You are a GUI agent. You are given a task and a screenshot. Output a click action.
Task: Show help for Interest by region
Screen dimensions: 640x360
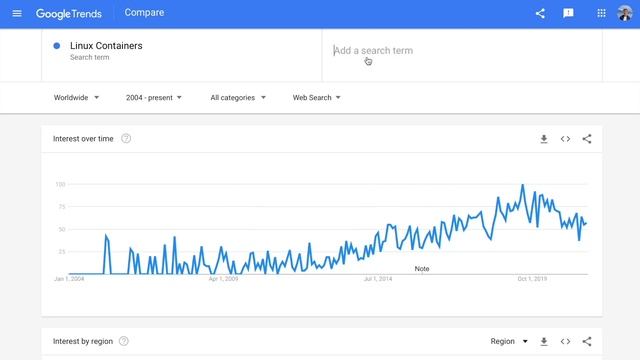tap(124, 341)
